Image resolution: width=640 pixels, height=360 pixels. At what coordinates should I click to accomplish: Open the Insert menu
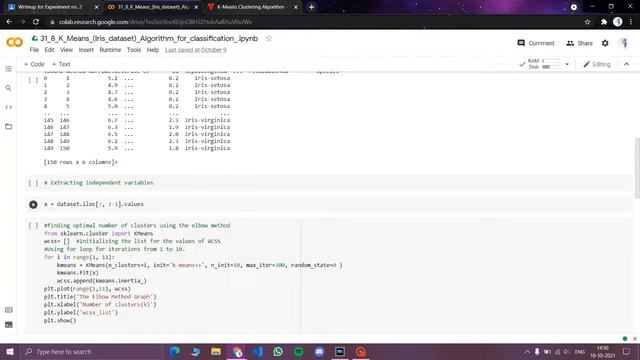86,50
